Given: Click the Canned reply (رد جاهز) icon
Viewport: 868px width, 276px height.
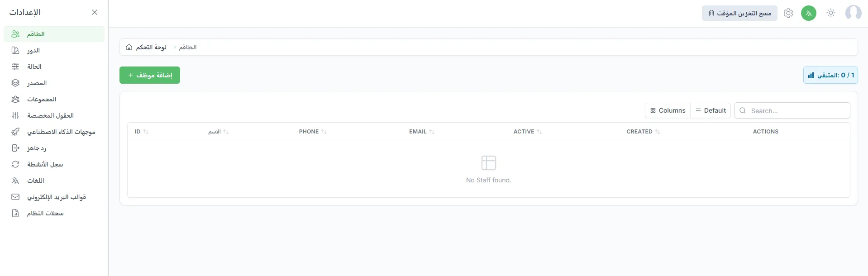Looking at the screenshot, I should click(x=15, y=148).
